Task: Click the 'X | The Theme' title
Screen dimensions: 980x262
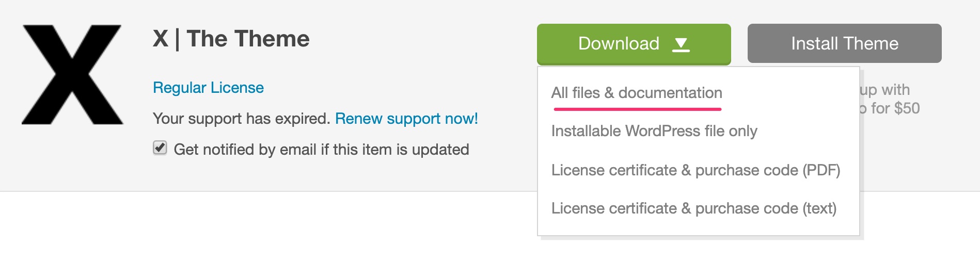Action: (231, 39)
